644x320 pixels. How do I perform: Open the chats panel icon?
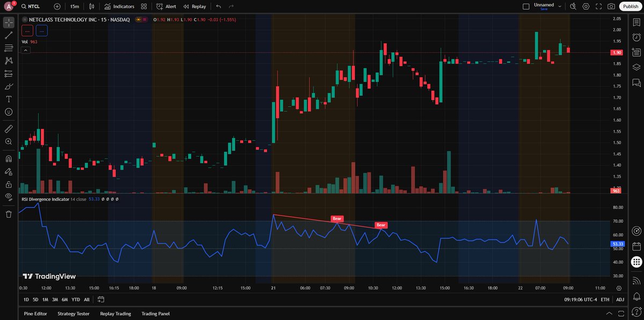click(636, 83)
